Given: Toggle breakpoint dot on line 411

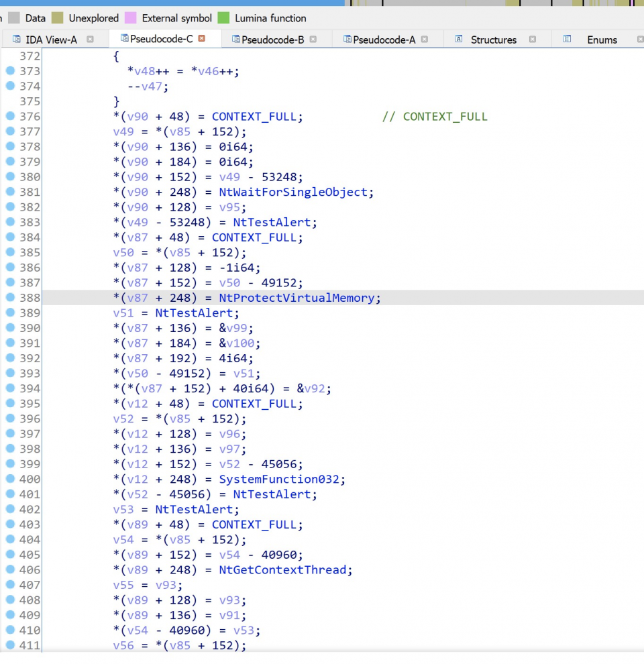Looking at the screenshot, I should coord(11,645).
